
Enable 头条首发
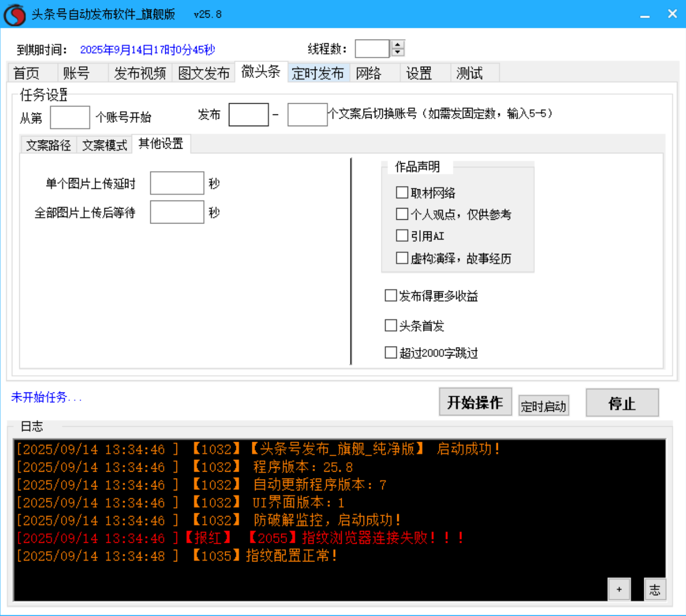390,325
